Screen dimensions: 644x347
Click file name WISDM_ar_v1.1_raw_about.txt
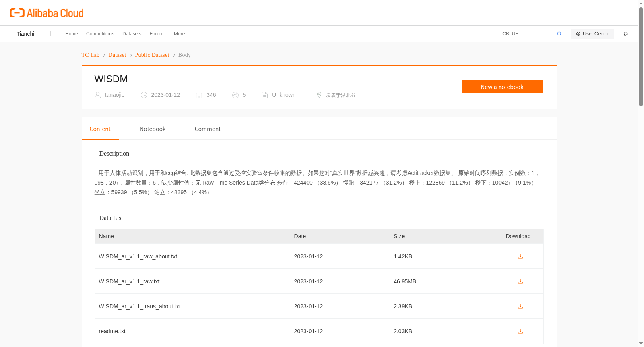tap(138, 256)
